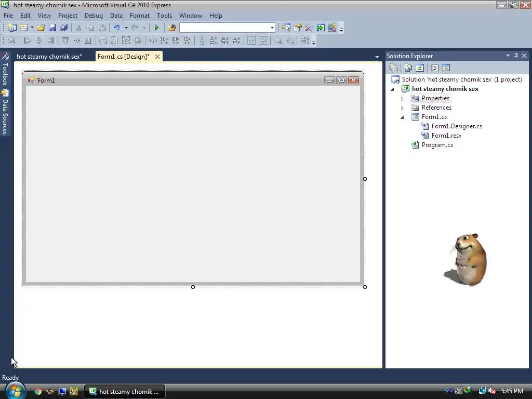
Task: Close the Solution Explorer panel
Action: (524, 56)
